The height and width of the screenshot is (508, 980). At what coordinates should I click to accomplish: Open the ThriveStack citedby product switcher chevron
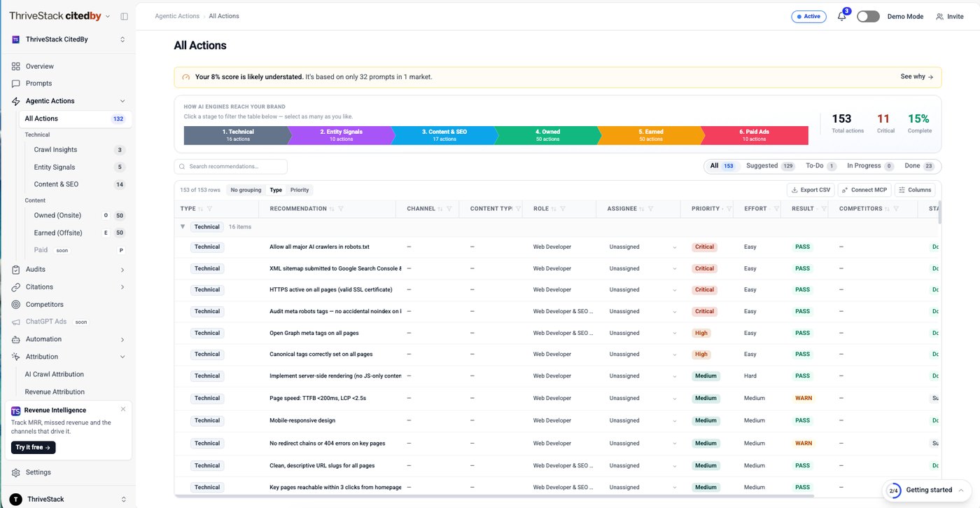[x=108, y=16]
